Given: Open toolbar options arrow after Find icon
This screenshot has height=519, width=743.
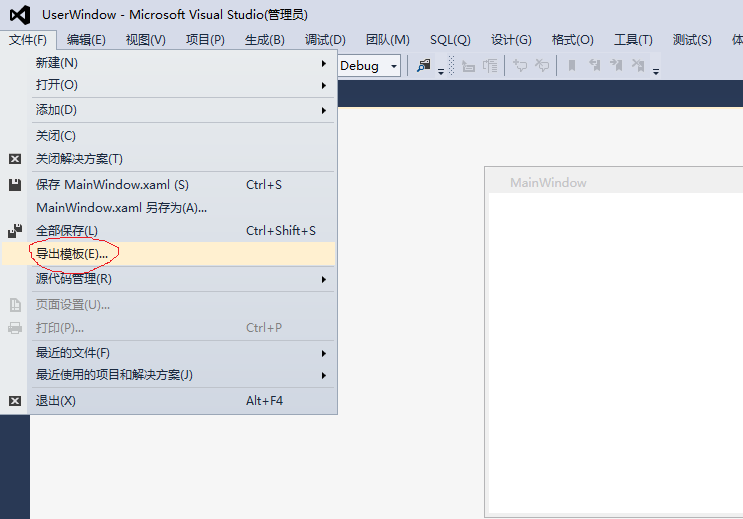Looking at the screenshot, I should (441, 72).
